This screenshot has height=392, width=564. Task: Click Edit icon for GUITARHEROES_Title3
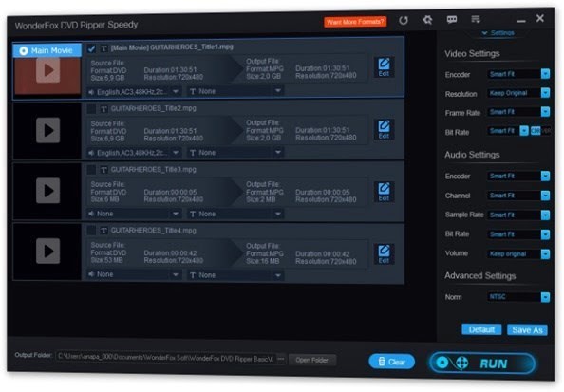pyautogui.click(x=384, y=192)
